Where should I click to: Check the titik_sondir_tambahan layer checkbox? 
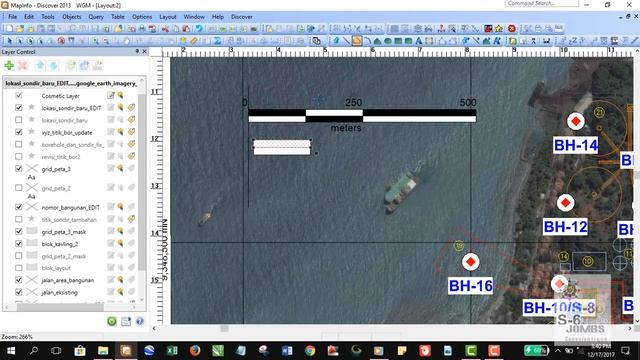(18, 219)
